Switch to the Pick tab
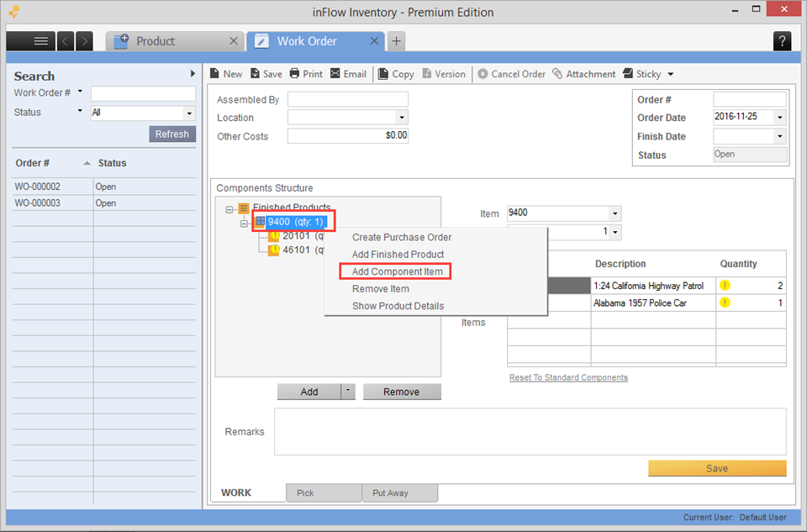Viewport: 807px width, 532px height. tap(324, 492)
